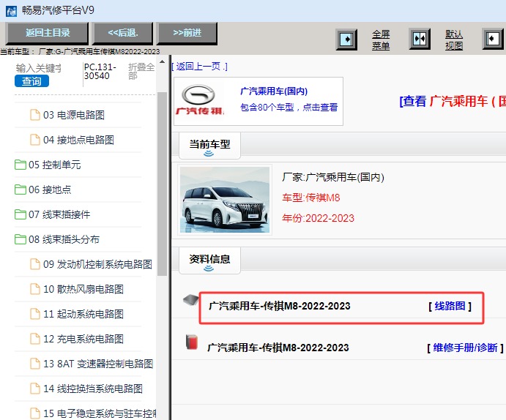506x420 pixels.
Task: Go forward with the >>前进 button
Action: [x=187, y=33]
